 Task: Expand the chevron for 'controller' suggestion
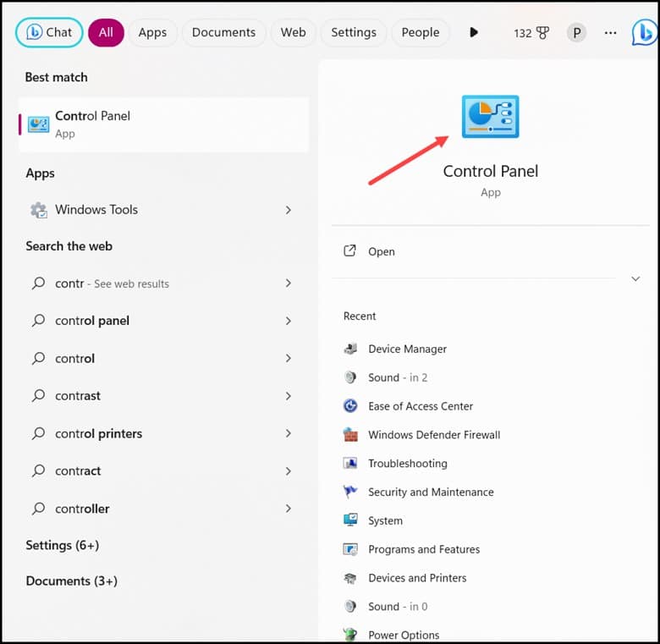[289, 509]
